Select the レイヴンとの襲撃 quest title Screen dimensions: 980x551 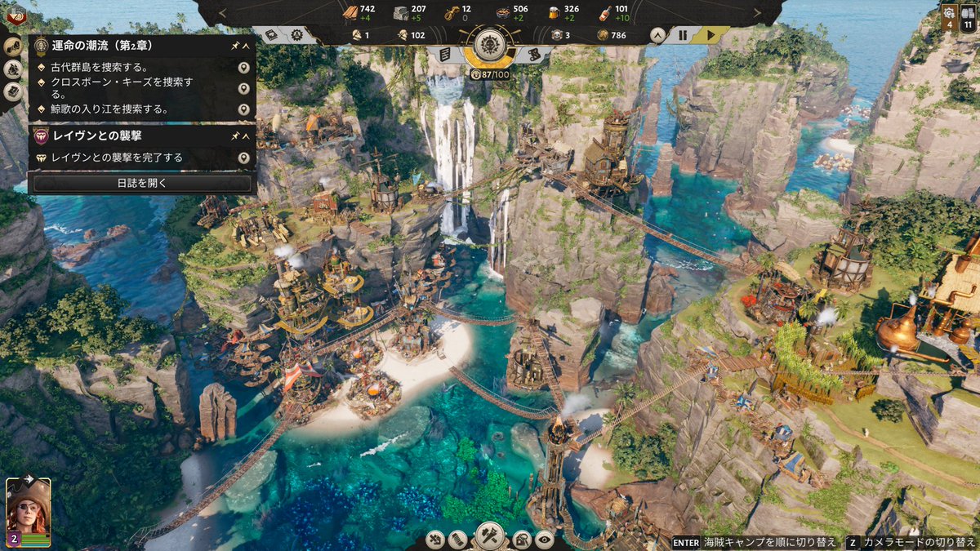[x=97, y=136]
